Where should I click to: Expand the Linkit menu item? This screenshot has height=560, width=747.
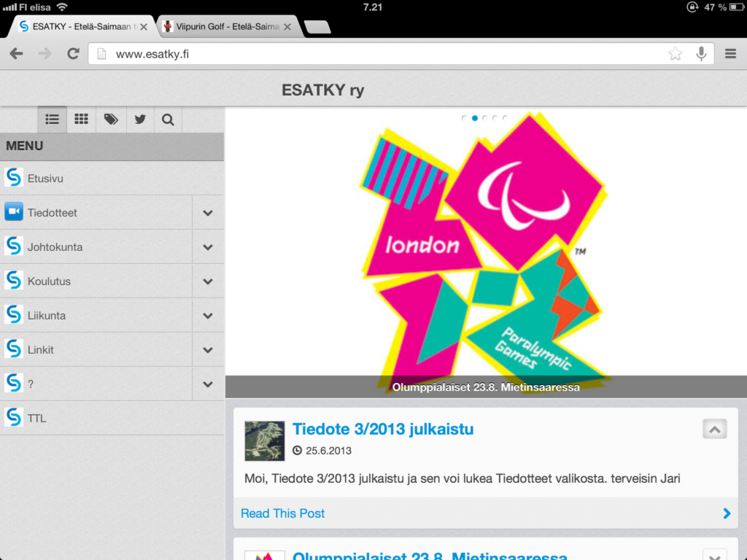tap(208, 349)
